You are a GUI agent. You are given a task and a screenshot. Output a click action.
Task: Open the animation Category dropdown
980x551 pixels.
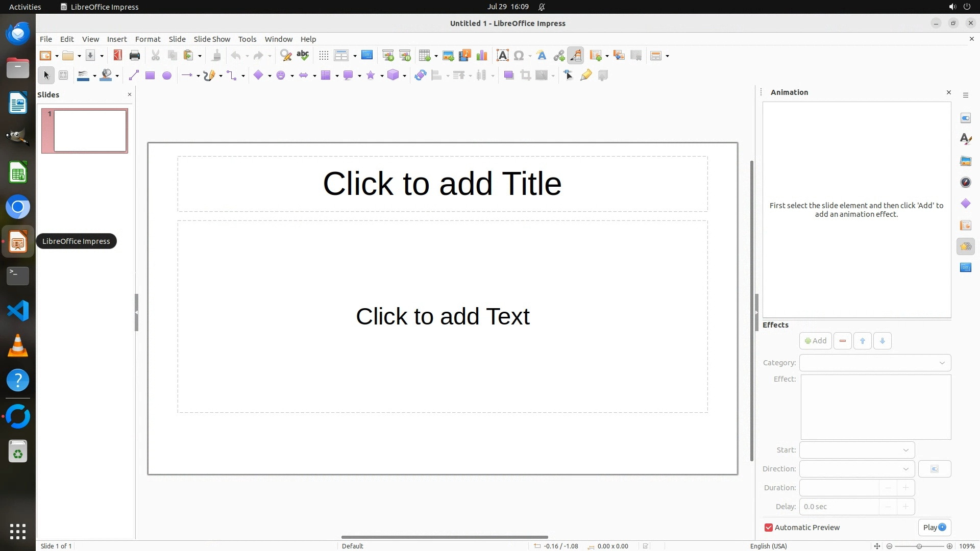coord(875,363)
